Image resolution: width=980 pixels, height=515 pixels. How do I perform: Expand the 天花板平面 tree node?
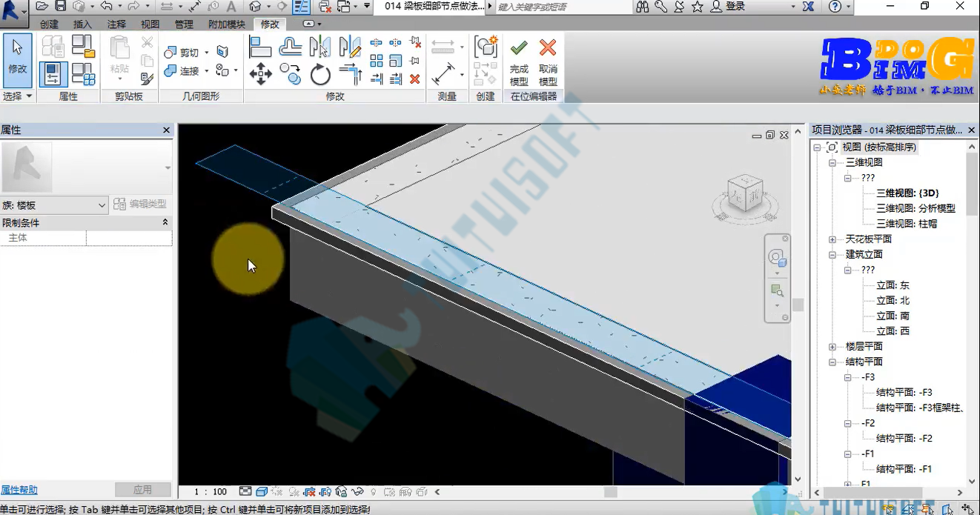click(x=832, y=239)
